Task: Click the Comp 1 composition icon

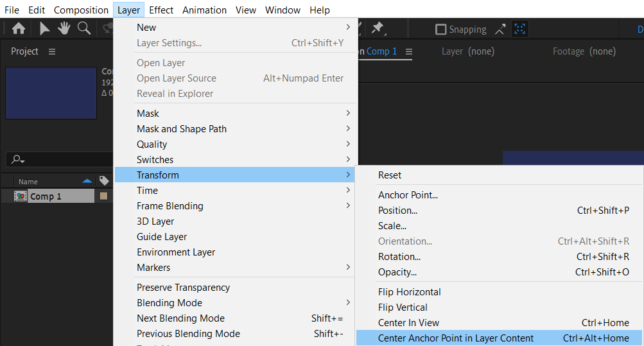Action: tap(20, 196)
